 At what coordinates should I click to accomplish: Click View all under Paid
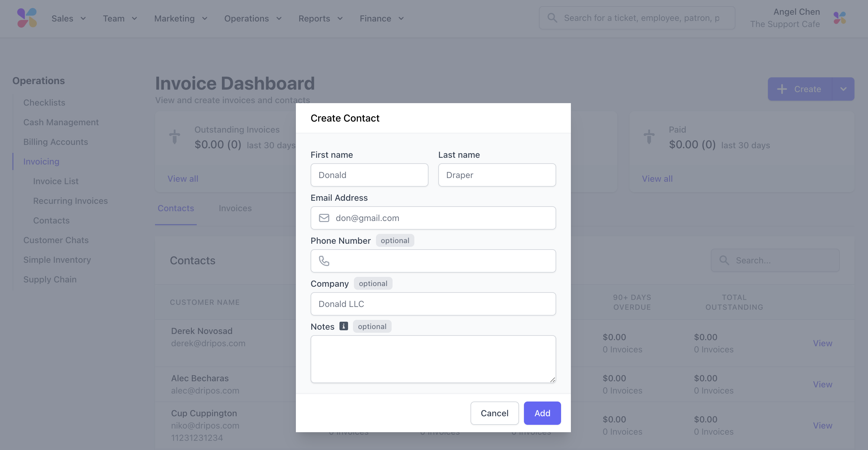pos(657,179)
